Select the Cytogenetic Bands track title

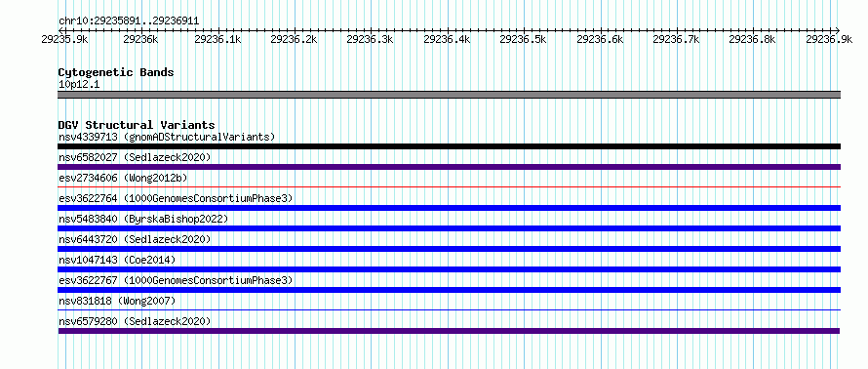116,72
